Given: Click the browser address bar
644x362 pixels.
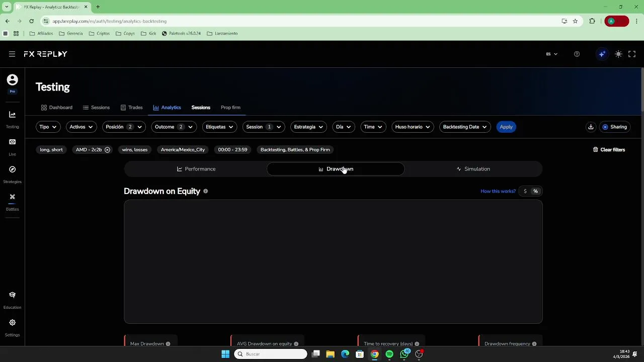Looking at the screenshot, I should pyautogui.click(x=302, y=21).
